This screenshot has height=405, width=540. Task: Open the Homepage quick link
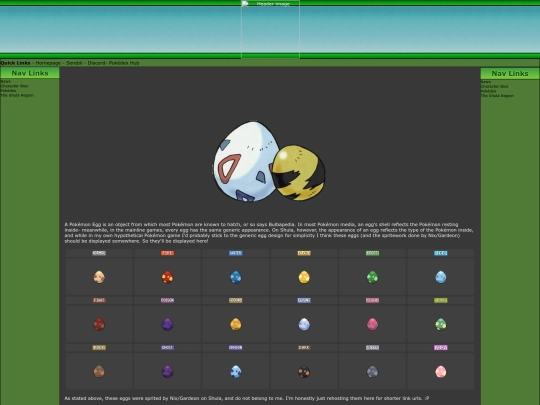pyautogui.click(x=48, y=63)
